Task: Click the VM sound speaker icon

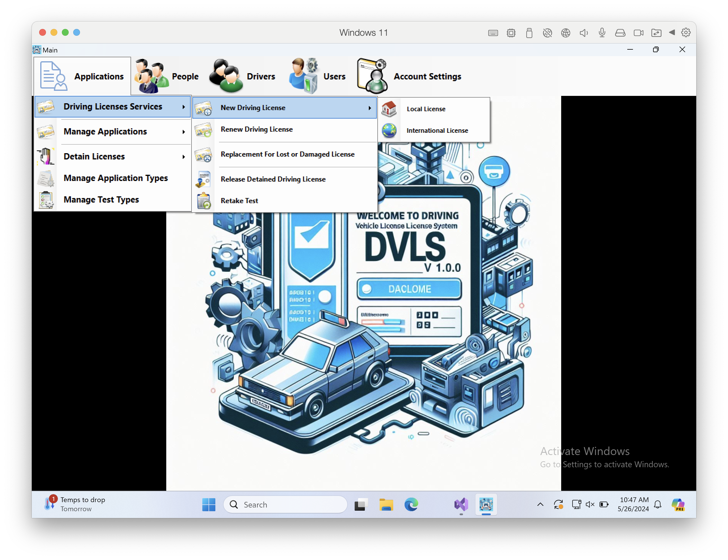Action: (584, 33)
